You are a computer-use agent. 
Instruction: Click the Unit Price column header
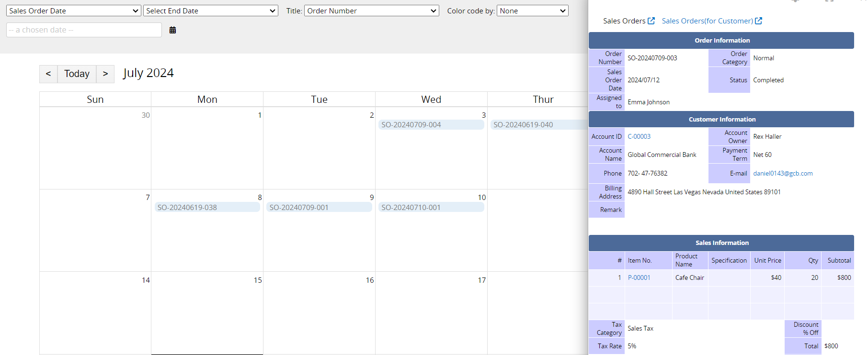pyautogui.click(x=767, y=260)
